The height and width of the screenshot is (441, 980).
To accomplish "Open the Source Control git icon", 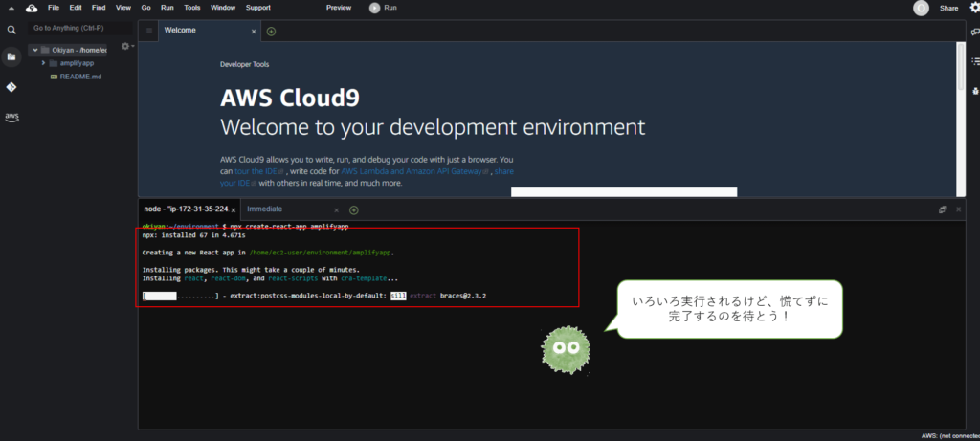I will [x=11, y=87].
